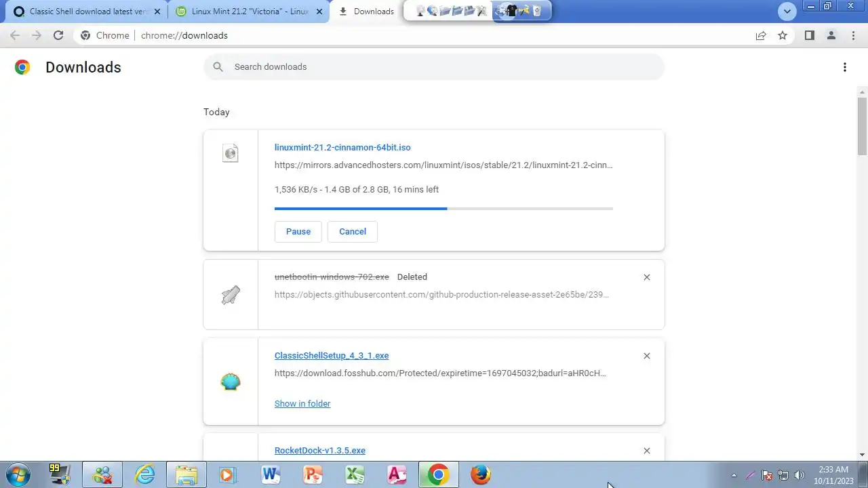Click the magnifier icon in Search downloads
Image resolution: width=868 pixels, height=488 pixels.
(218, 66)
